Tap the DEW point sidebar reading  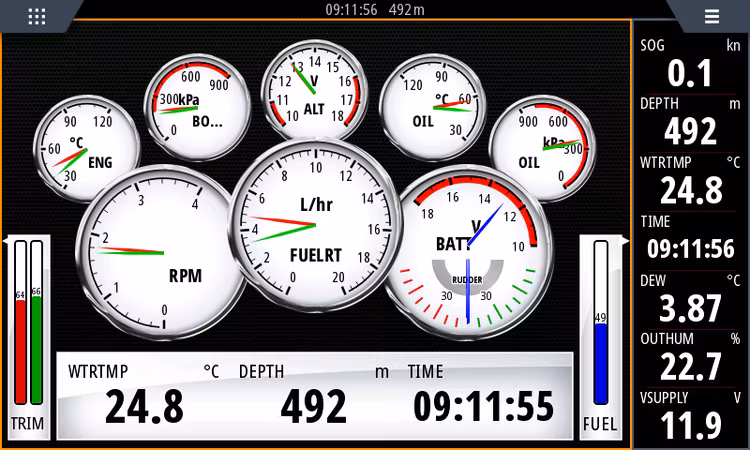(691, 299)
